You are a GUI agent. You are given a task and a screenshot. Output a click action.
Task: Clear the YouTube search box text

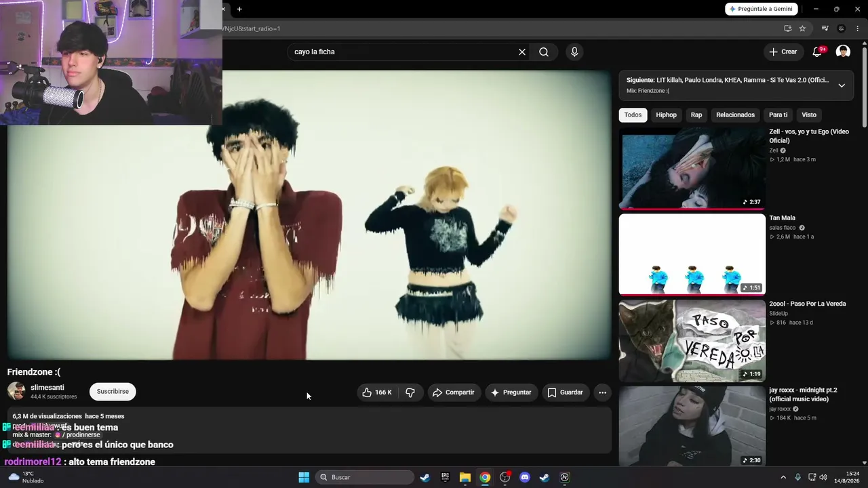[522, 52]
